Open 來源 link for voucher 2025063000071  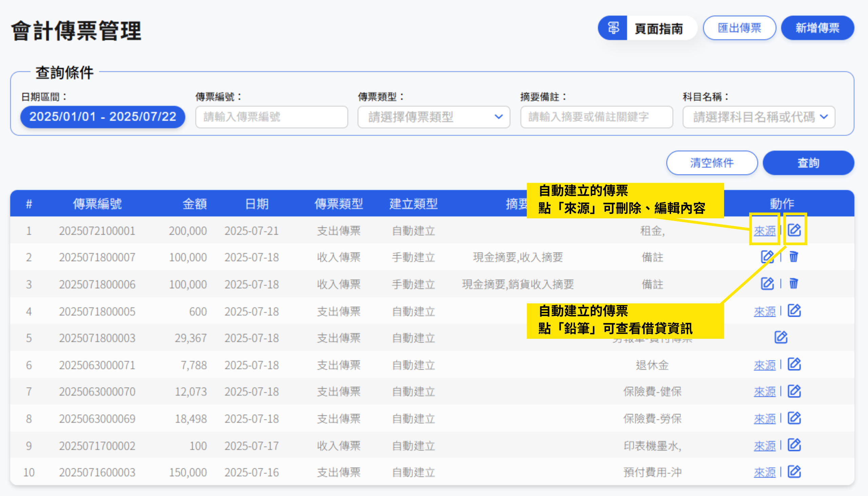765,365
